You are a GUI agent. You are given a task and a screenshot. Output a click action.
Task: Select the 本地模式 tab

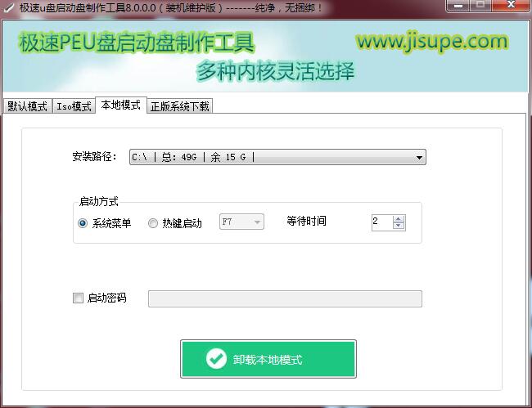(121, 105)
